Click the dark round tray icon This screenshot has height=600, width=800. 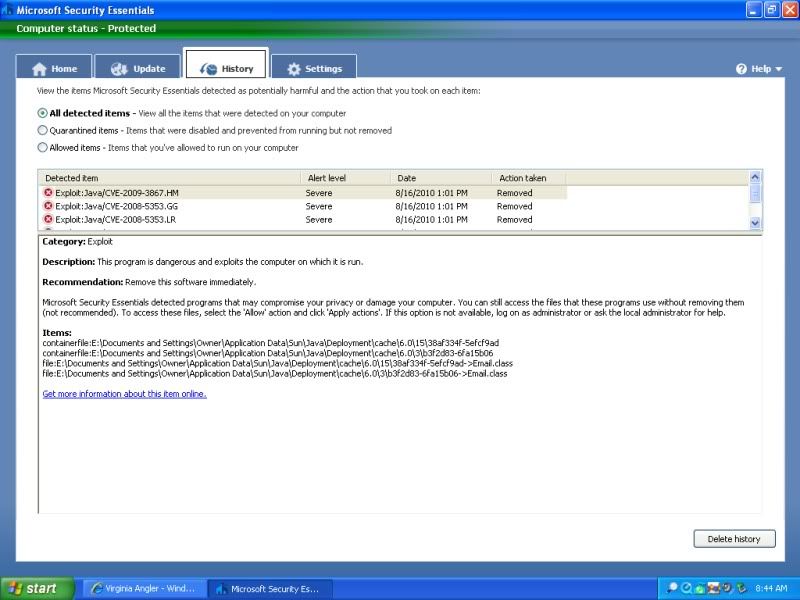[x=727, y=588]
